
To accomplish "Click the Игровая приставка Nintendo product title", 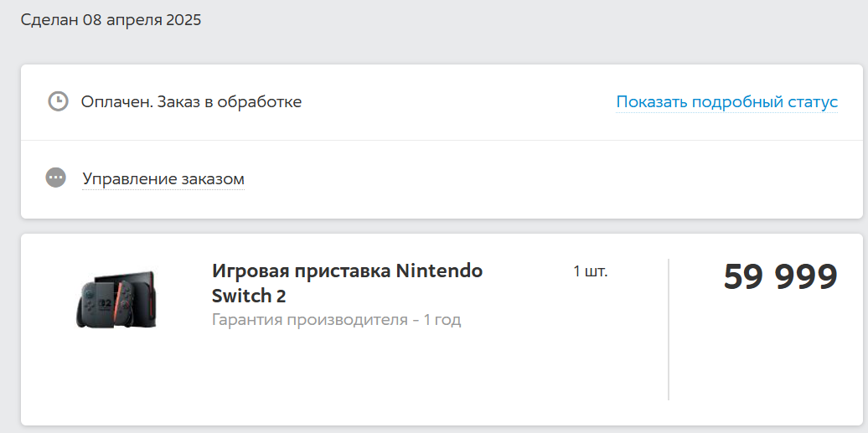I will point(347,271).
